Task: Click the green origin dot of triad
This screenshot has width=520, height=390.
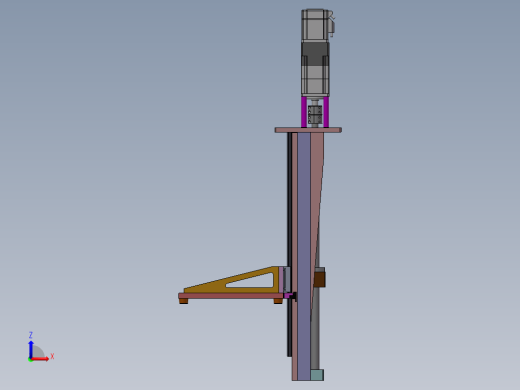Action: 30,360
